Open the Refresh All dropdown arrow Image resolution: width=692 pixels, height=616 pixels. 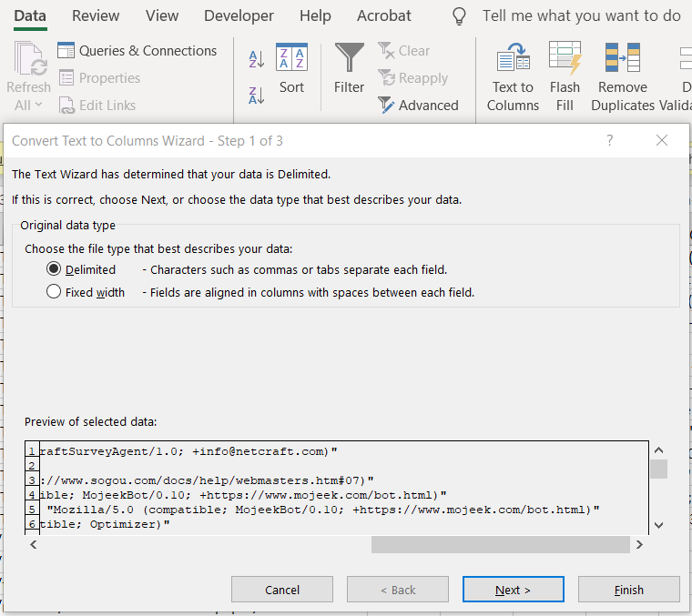click(x=38, y=105)
